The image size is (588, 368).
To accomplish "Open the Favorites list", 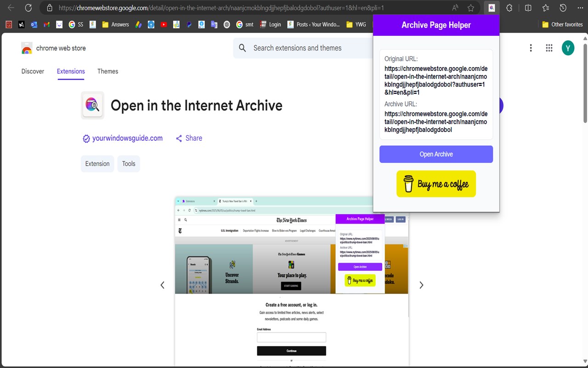I will click(546, 8).
